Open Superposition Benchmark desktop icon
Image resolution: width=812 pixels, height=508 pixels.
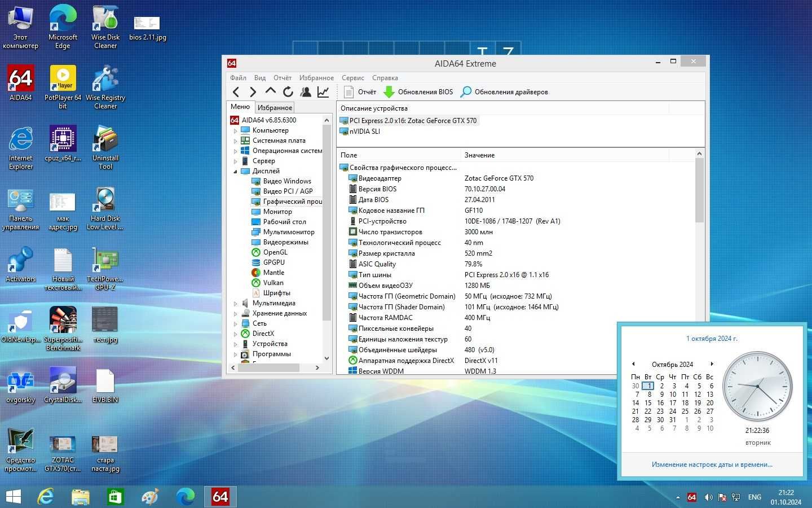point(63,329)
